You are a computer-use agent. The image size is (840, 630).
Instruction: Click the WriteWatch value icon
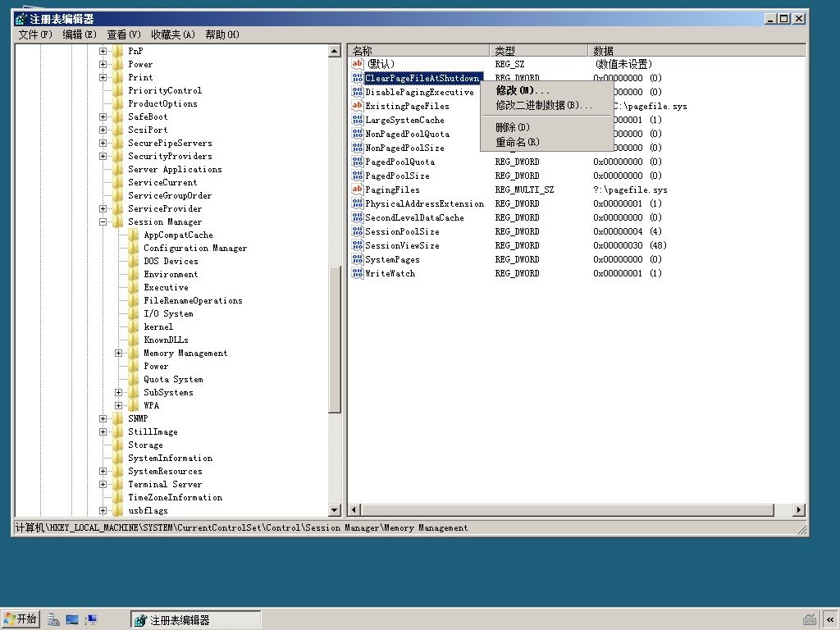coord(358,273)
